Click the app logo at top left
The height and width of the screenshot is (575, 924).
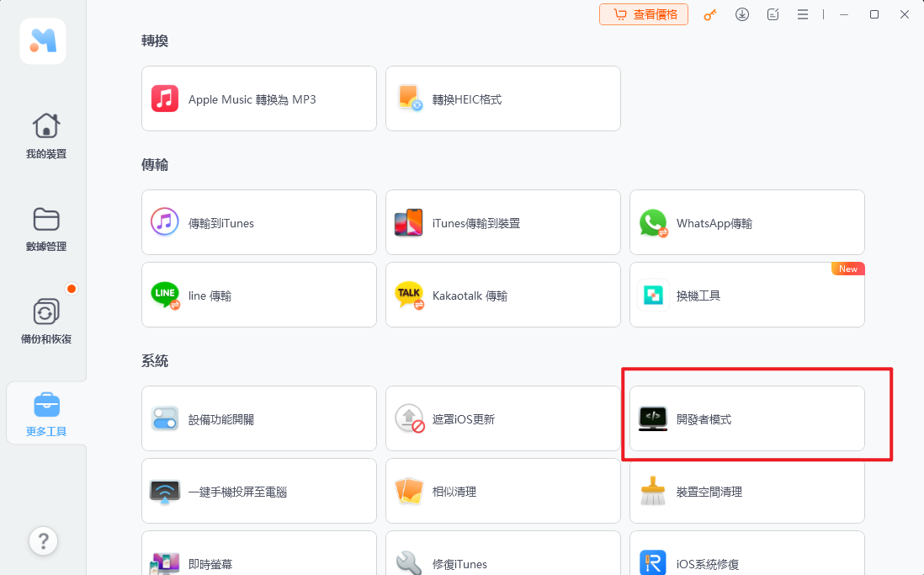[x=43, y=40]
